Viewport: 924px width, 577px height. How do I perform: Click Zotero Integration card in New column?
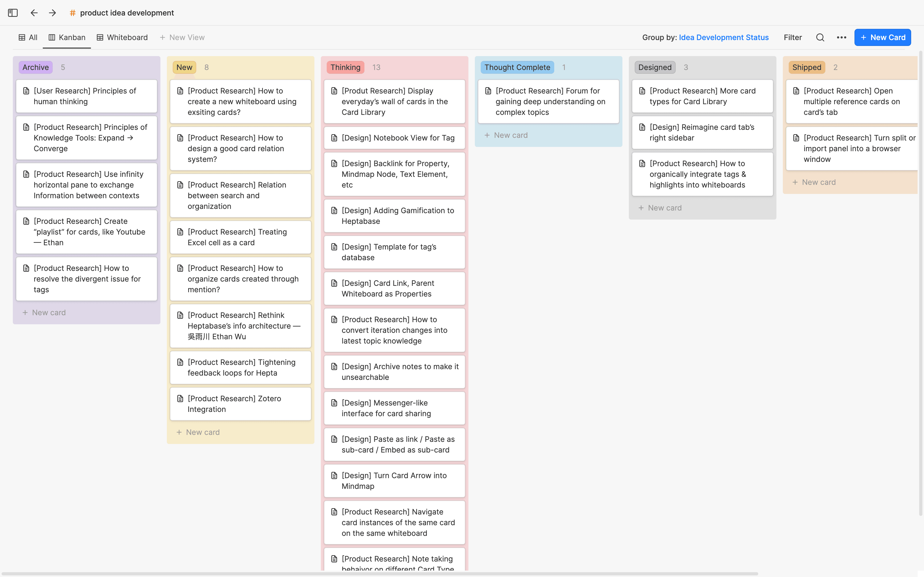(x=241, y=404)
